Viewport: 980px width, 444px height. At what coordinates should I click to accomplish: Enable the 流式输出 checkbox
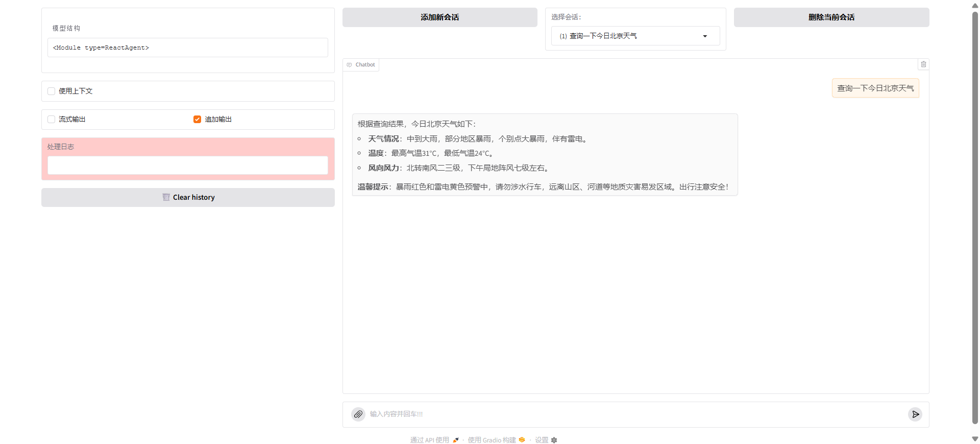[x=51, y=119]
